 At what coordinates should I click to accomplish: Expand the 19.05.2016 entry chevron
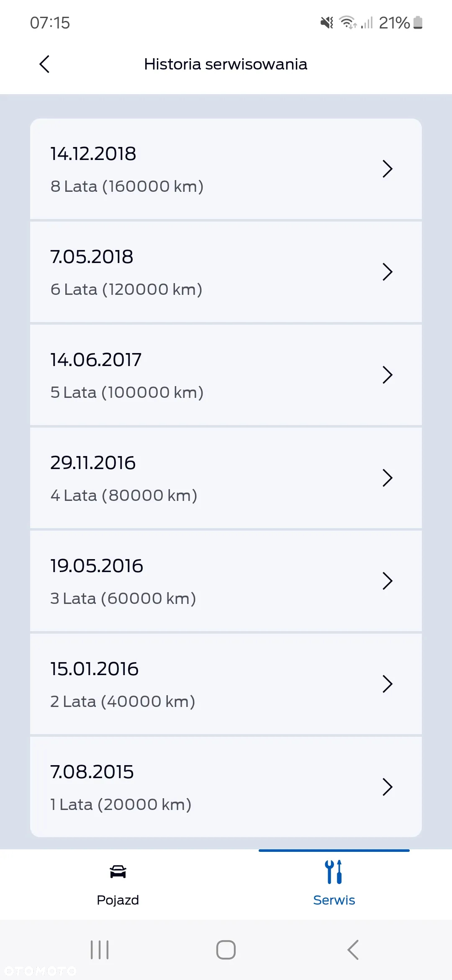388,581
